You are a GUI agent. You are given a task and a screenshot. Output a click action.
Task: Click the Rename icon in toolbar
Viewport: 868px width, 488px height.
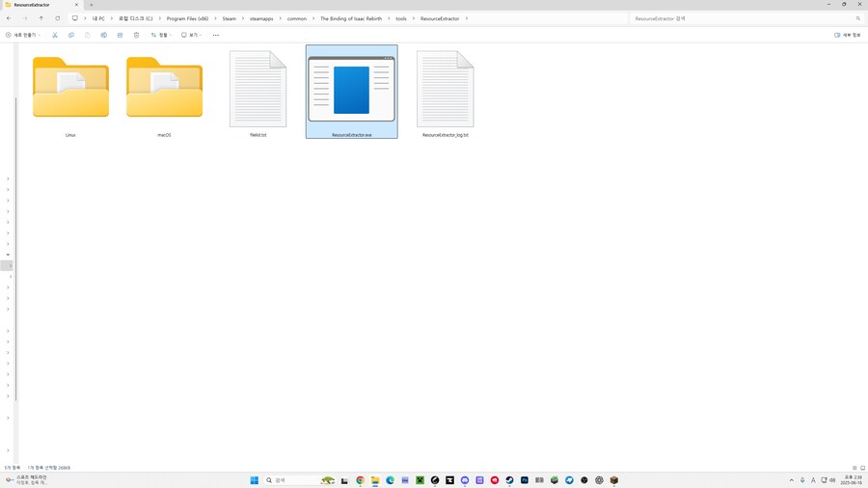point(104,35)
